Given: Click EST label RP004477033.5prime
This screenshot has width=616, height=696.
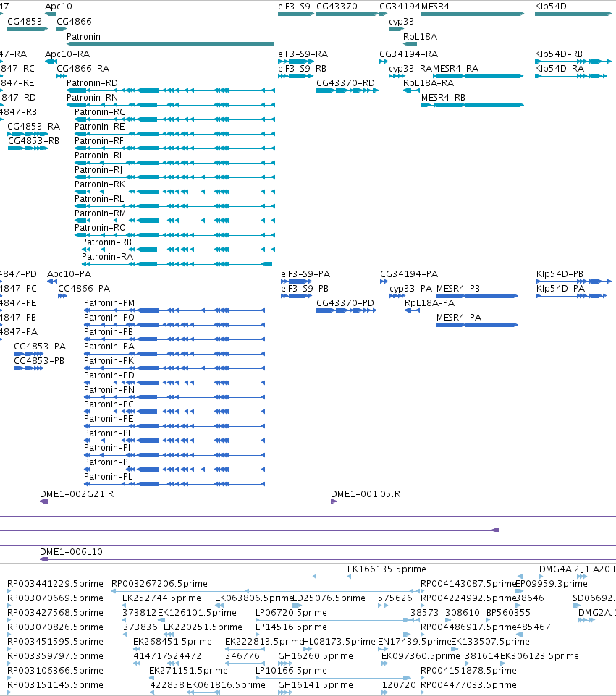Looking at the screenshot, I should click(x=468, y=685).
